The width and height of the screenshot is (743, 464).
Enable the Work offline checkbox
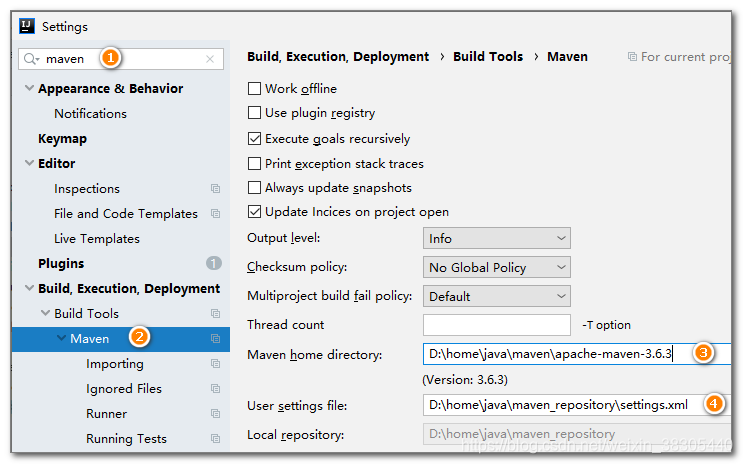254,89
